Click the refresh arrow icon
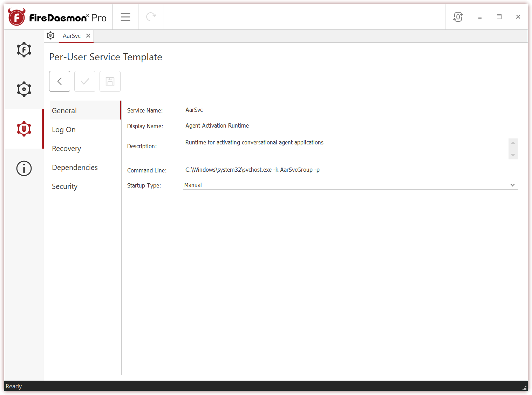Viewport: 532px width, 395px height. [x=151, y=17]
